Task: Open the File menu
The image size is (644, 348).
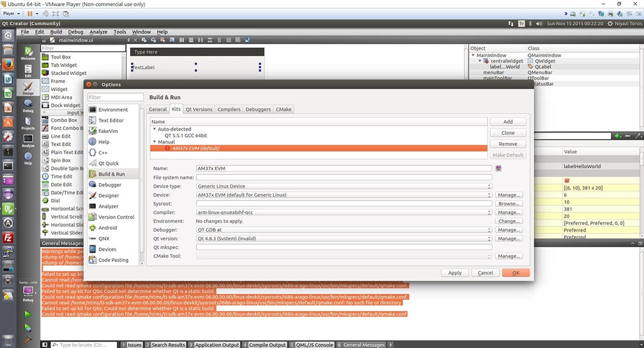Action: click(25, 32)
